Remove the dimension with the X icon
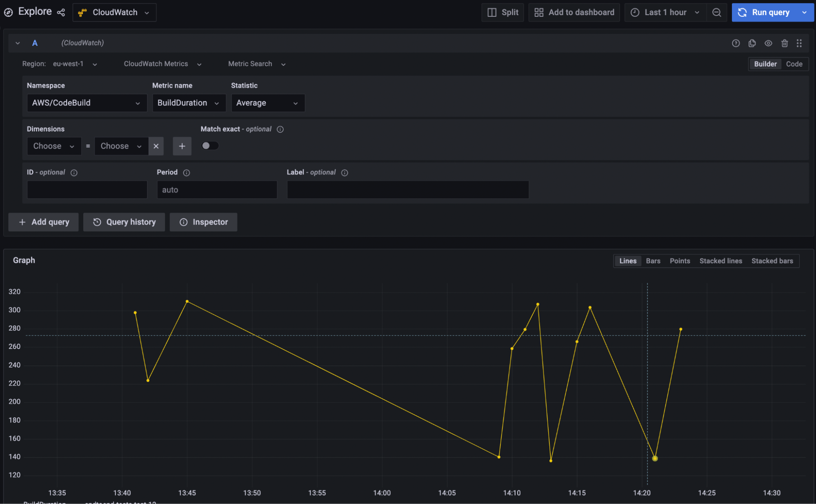 156,146
